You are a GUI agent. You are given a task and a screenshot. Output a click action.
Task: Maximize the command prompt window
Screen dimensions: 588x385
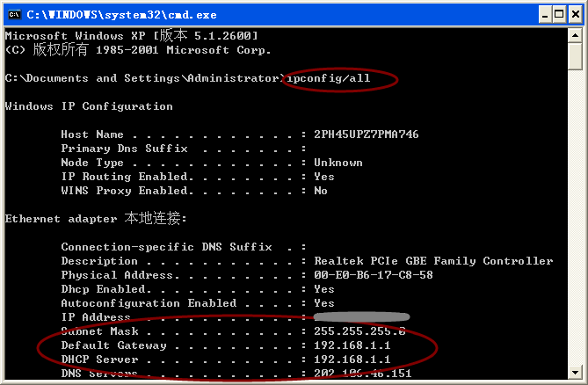tap(559, 15)
